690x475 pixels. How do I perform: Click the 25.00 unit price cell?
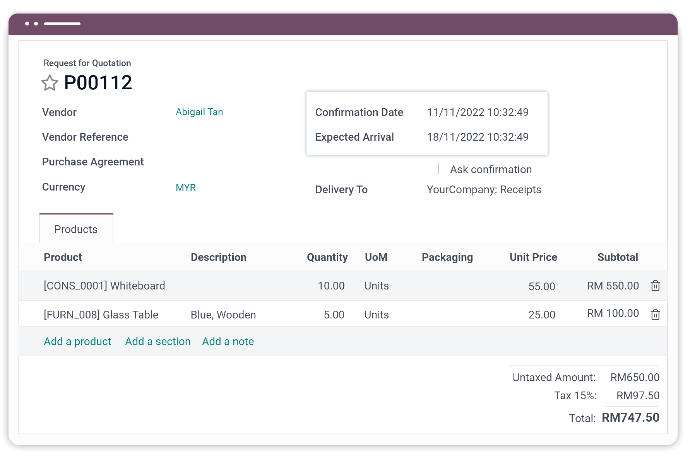(542, 315)
